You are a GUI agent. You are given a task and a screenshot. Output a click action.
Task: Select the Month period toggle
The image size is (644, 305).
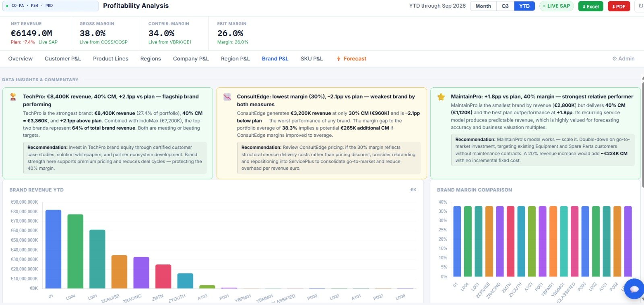(x=483, y=6)
